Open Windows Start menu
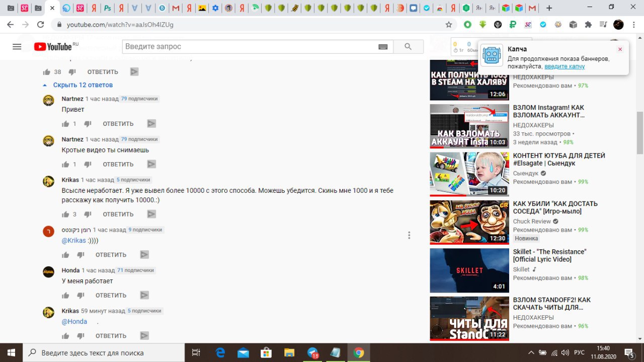644x362 pixels. click(x=12, y=352)
